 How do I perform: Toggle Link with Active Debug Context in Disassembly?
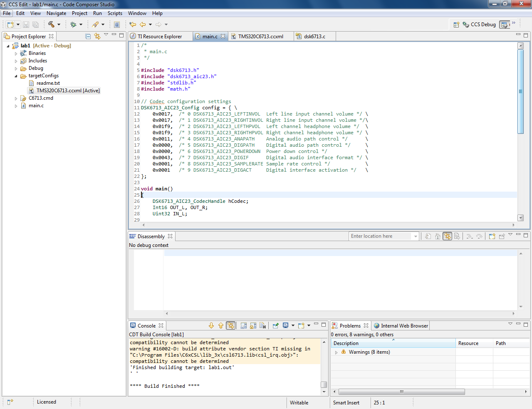(448, 236)
